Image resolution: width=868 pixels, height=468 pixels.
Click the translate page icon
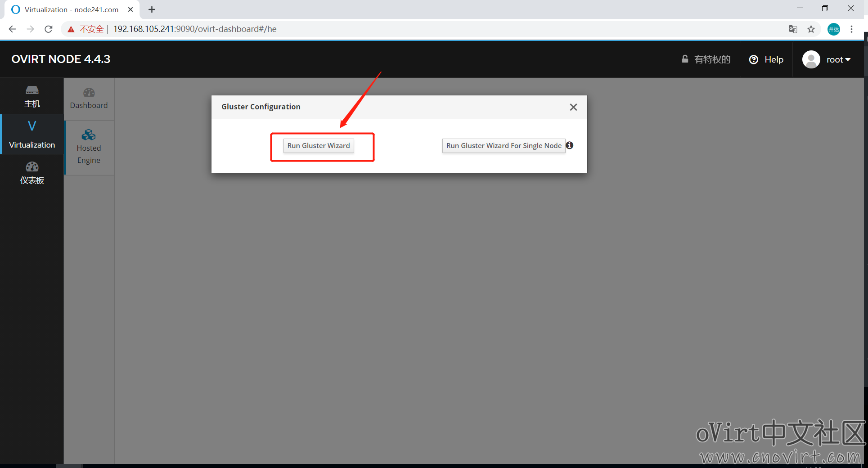[793, 29]
